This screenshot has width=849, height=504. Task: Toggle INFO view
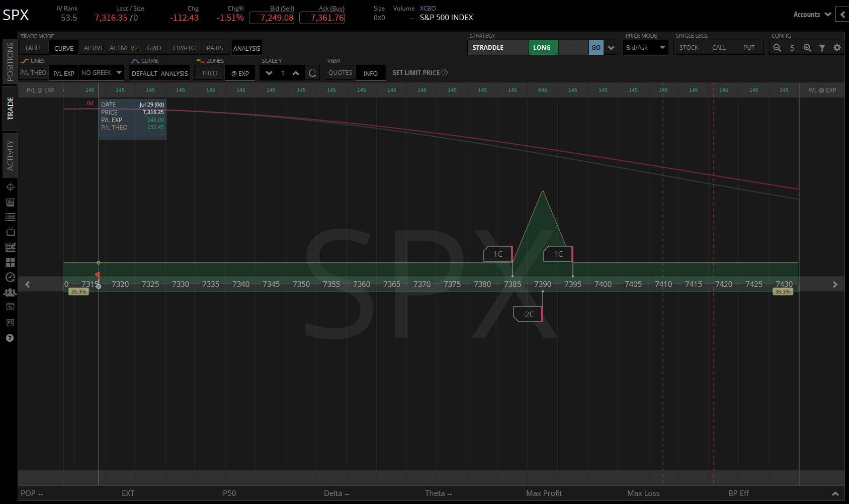pyautogui.click(x=371, y=73)
